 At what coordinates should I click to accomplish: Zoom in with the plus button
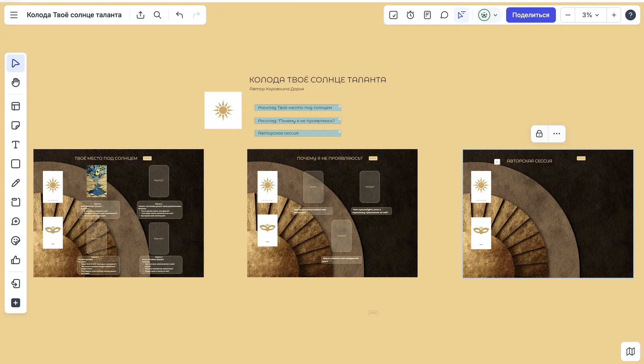614,15
